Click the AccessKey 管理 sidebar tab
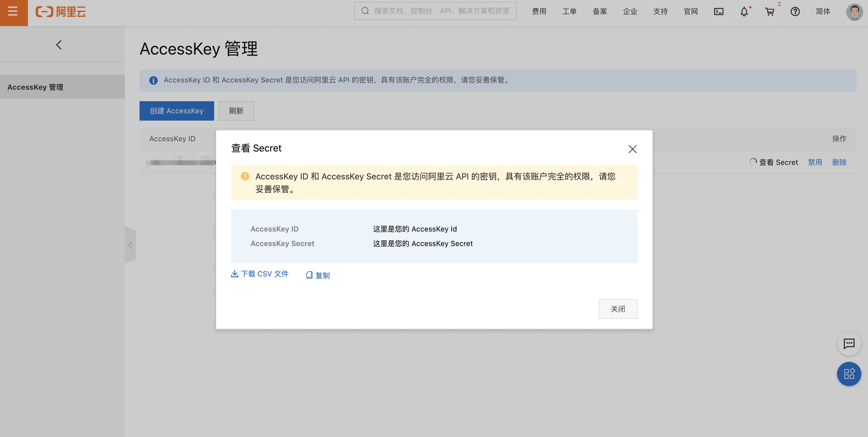The image size is (868, 437). [x=62, y=86]
